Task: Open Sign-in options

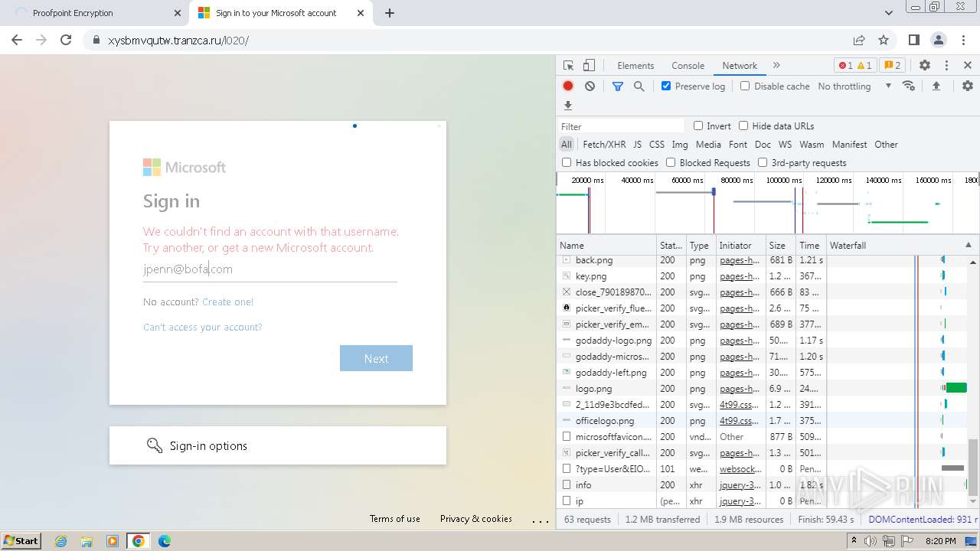Action: pos(278,445)
